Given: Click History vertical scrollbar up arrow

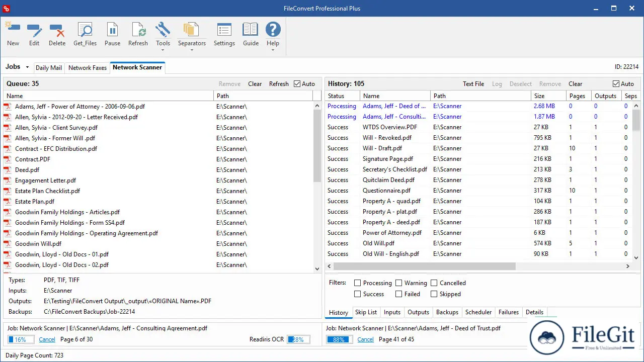Looking at the screenshot, I should 636,106.
